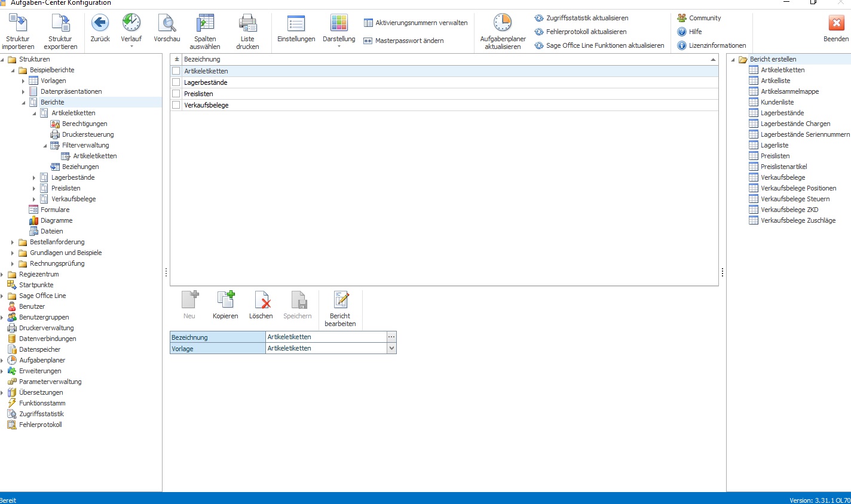
Task: Expand the Vorlagen tree node
Action: 23,81
